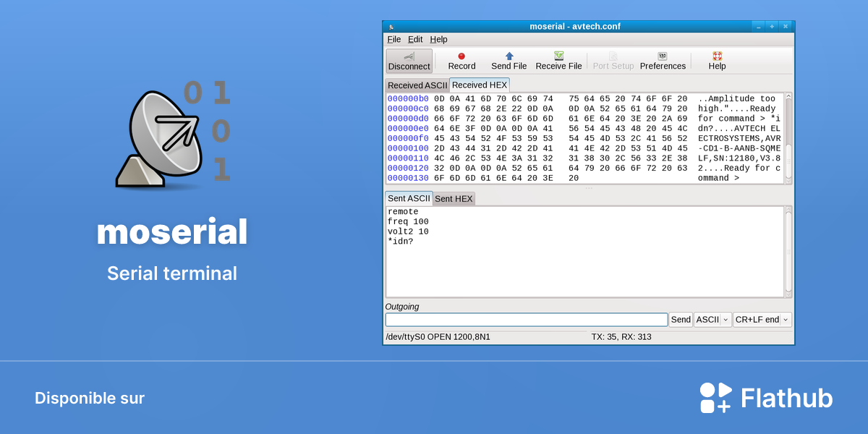Click the greyed-out Port Setup icon
Image resolution: width=868 pixels, height=434 pixels.
613,56
